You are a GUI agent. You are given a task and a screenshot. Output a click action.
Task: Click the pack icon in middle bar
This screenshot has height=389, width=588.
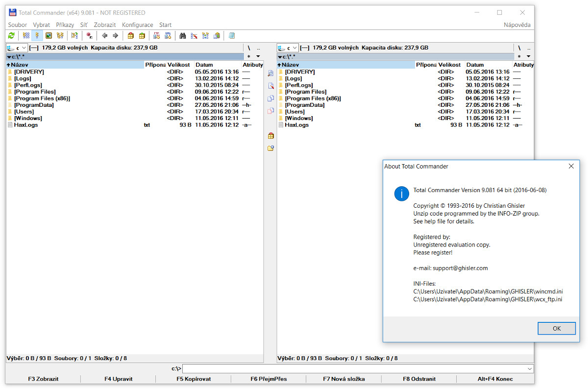(x=270, y=136)
